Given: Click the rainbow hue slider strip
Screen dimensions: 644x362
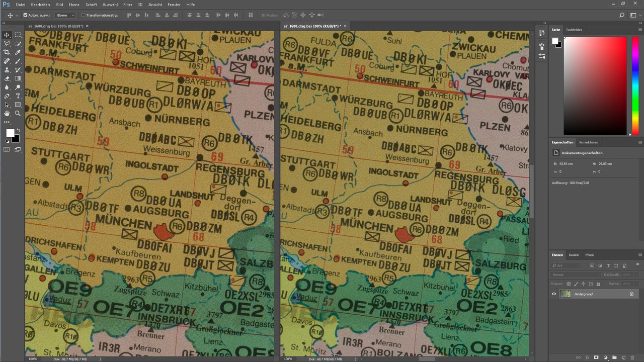Looking at the screenshot, I should (x=635, y=85).
